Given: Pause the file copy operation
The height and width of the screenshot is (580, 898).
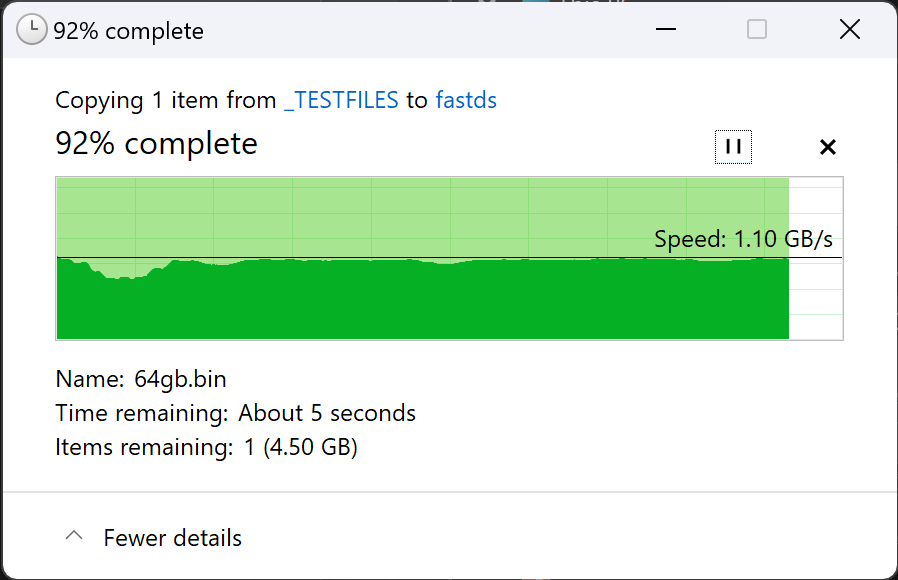Looking at the screenshot, I should click(733, 147).
